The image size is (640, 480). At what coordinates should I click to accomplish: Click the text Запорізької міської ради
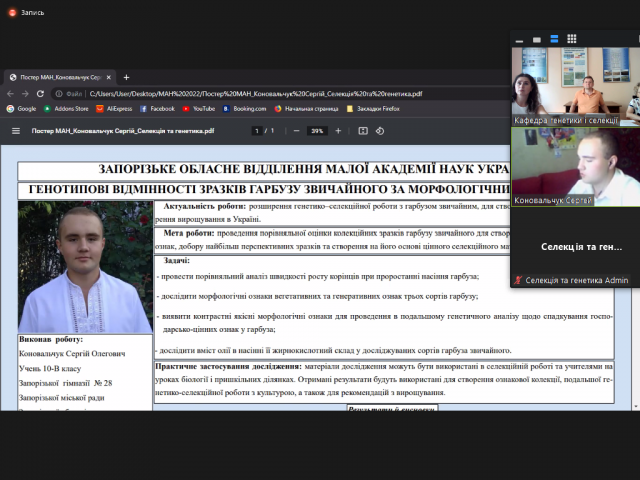click(x=62, y=398)
